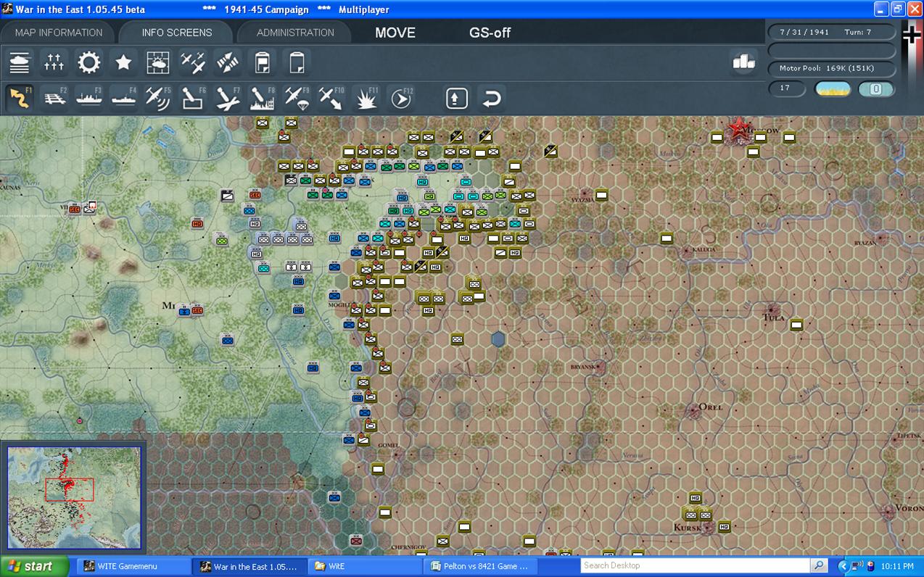
Task: End the turn with the F12 icon
Action: point(401,98)
